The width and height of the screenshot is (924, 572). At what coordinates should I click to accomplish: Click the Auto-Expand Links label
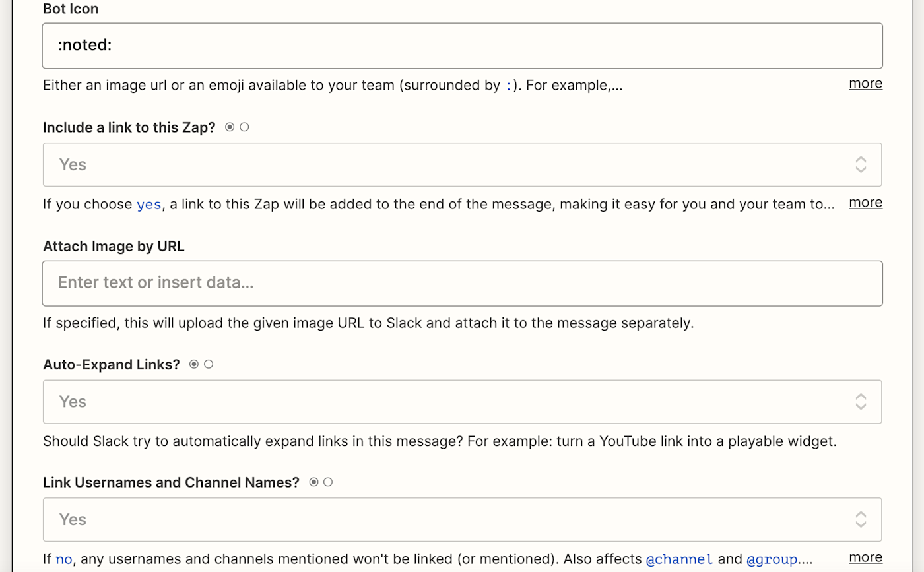tap(112, 365)
